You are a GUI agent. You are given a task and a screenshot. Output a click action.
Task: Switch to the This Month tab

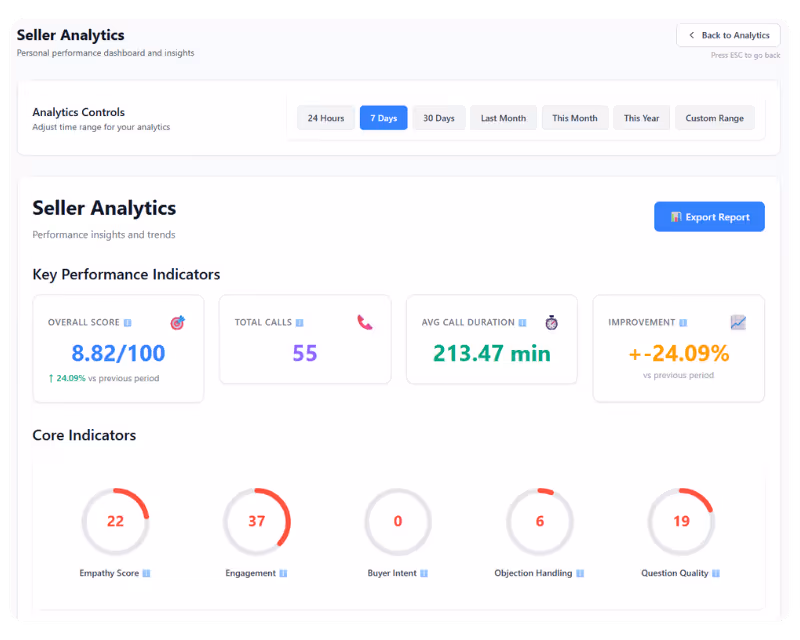pos(574,117)
